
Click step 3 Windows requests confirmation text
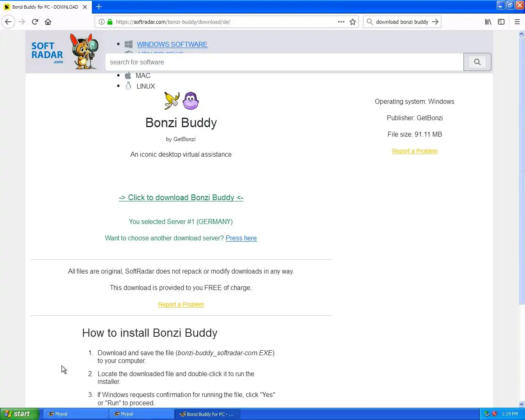click(186, 399)
